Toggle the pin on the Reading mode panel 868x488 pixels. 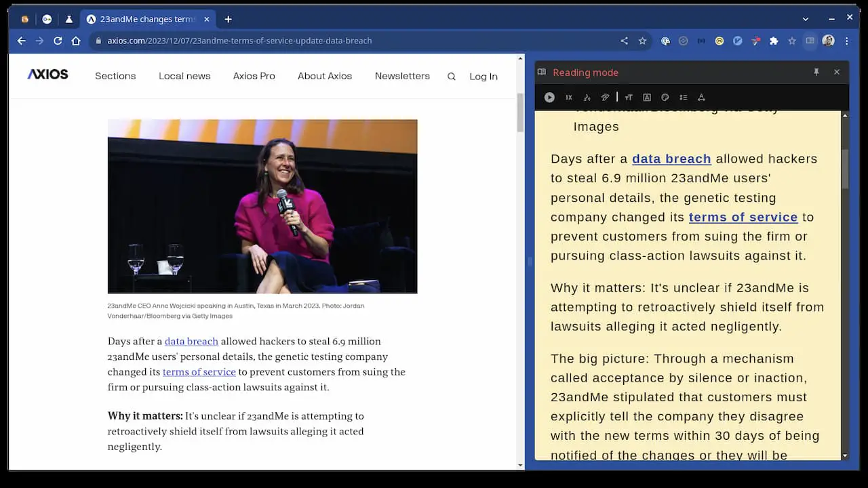click(x=816, y=72)
